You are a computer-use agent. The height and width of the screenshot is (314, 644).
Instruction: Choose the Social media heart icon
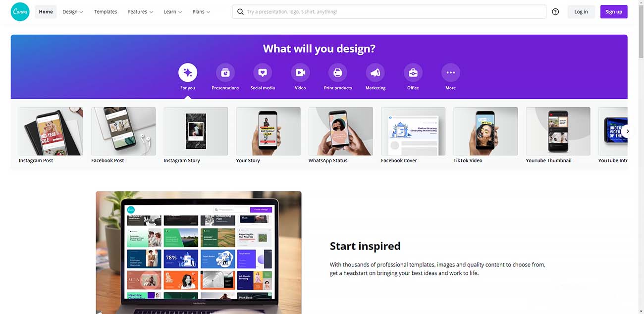click(263, 72)
